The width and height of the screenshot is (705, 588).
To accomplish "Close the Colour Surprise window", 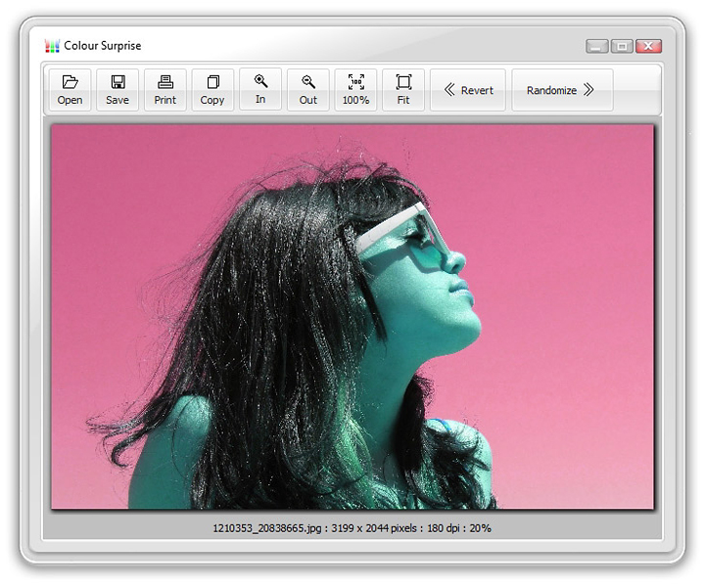I will click(648, 46).
